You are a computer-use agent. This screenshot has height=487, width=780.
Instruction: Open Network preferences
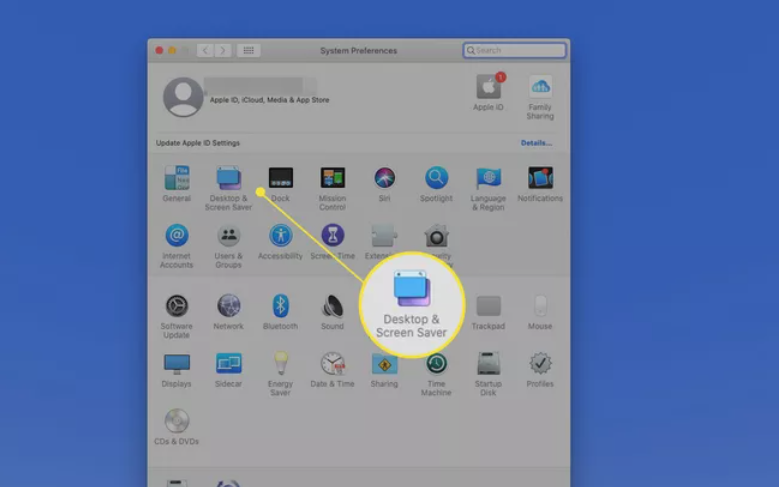pyautogui.click(x=229, y=312)
